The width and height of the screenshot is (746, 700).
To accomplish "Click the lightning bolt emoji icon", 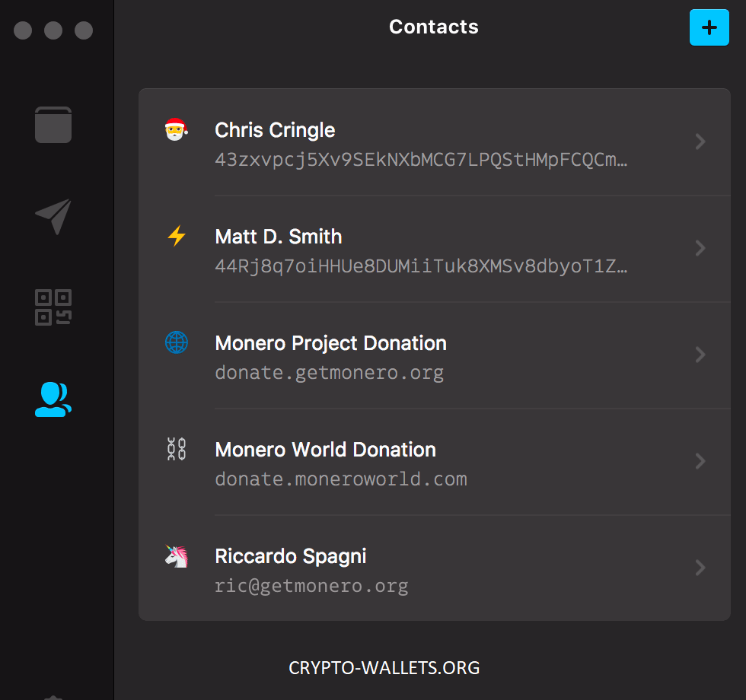I will tap(177, 236).
